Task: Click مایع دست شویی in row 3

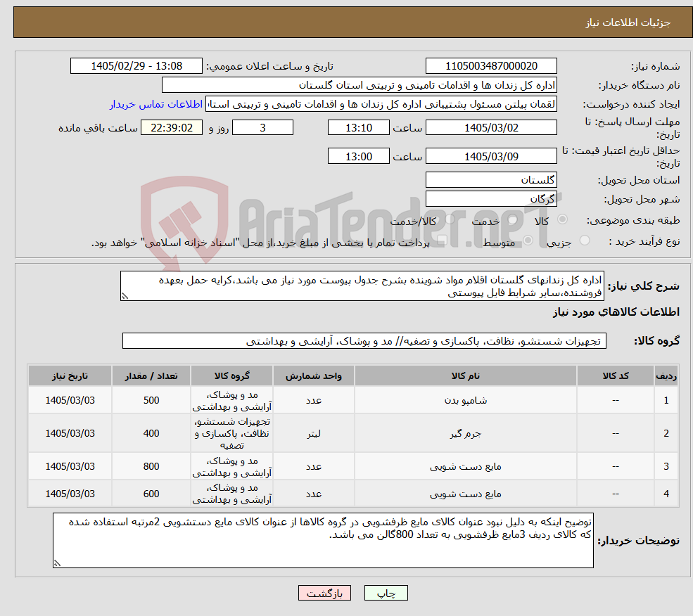Action: click(465, 467)
